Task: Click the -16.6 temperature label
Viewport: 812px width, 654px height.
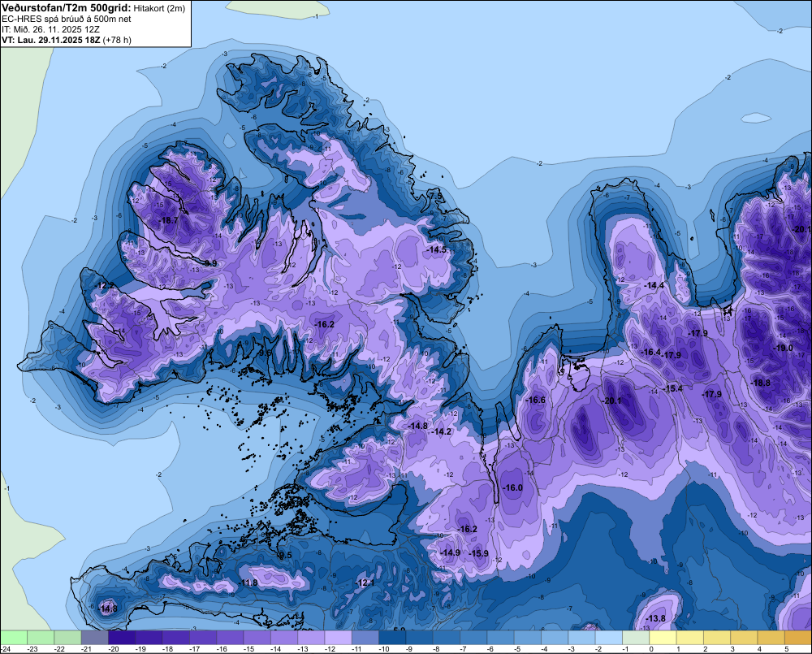Action: coord(535,400)
